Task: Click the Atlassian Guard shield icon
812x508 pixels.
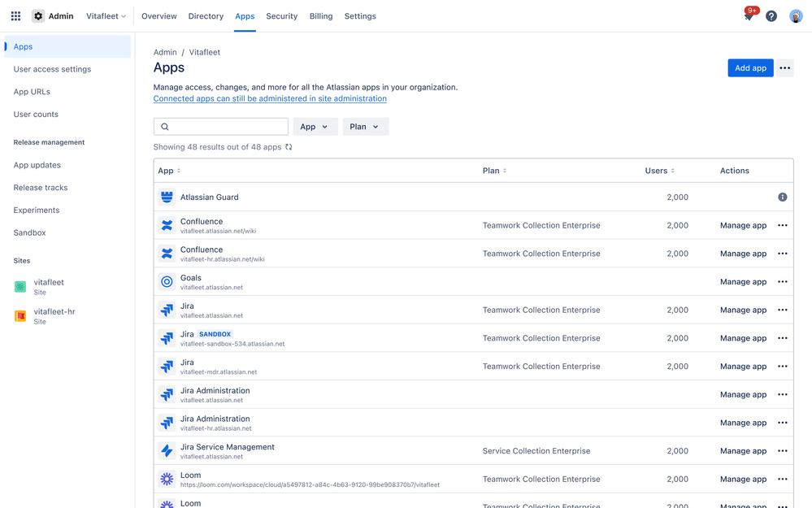Action: point(167,197)
